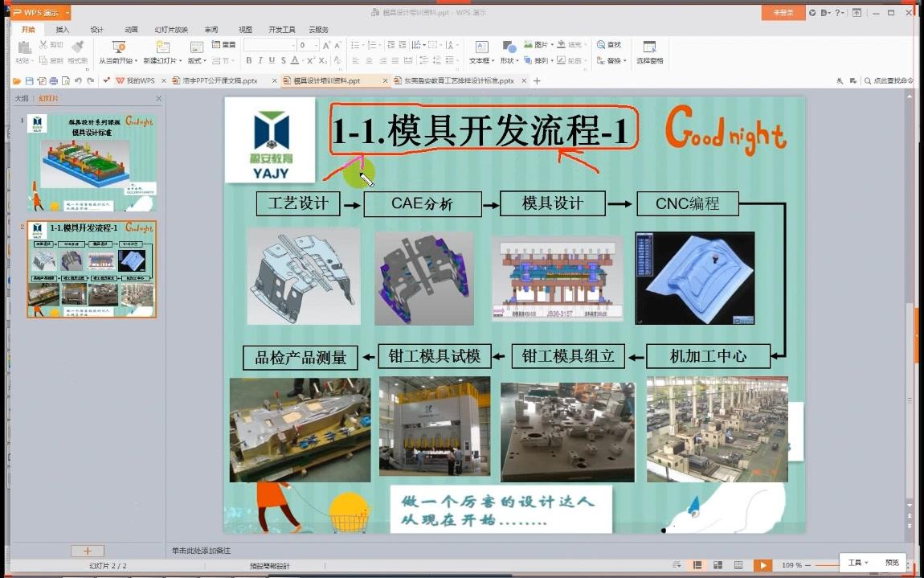
Task: Toggle italic formatting on selected text
Action: point(260,59)
